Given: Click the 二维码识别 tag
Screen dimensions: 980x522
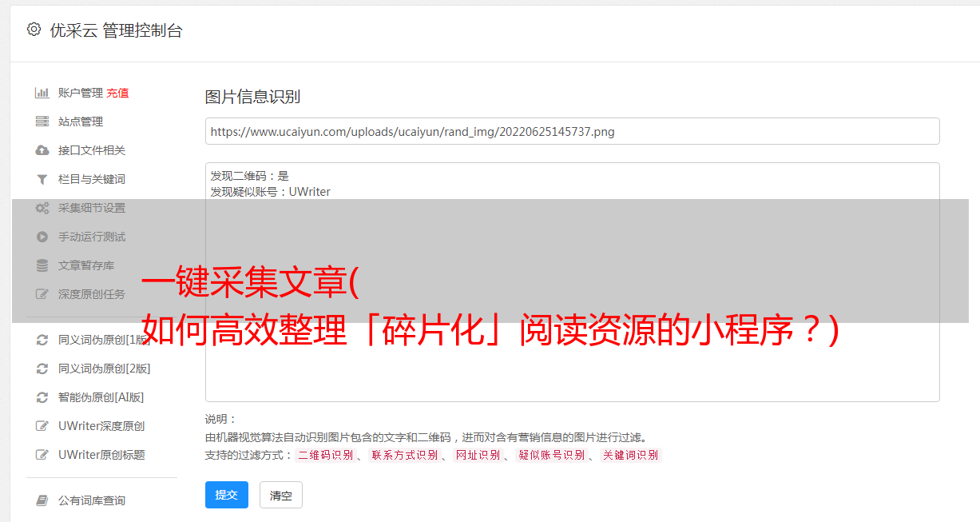Looking at the screenshot, I should tap(325, 455).
